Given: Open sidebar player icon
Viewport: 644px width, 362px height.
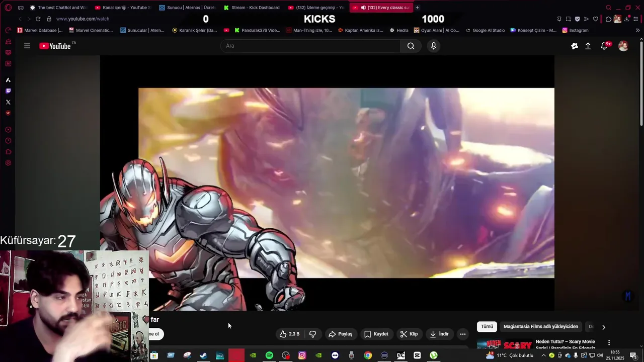Looking at the screenshot, I should pos(8,130).
